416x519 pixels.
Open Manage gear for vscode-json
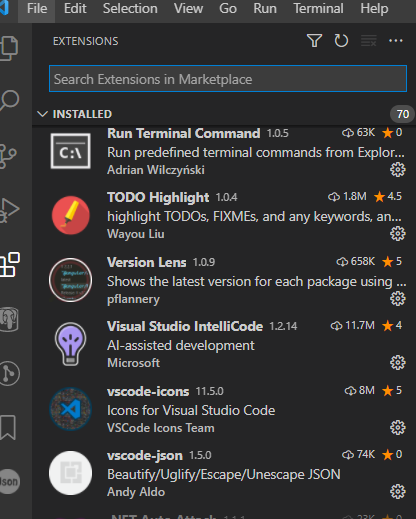(398, 492)
